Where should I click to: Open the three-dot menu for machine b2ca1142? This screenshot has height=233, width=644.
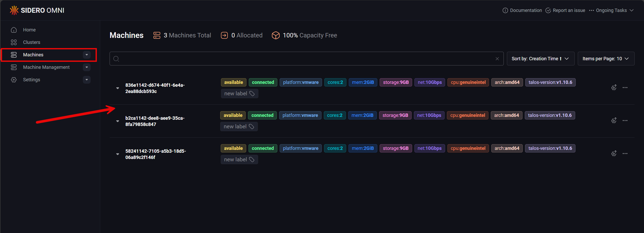625,121
